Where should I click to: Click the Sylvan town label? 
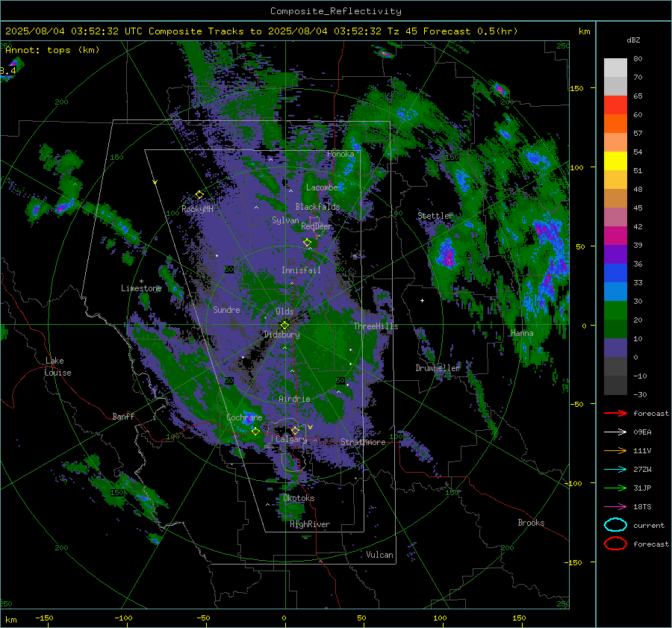[285, 220]
